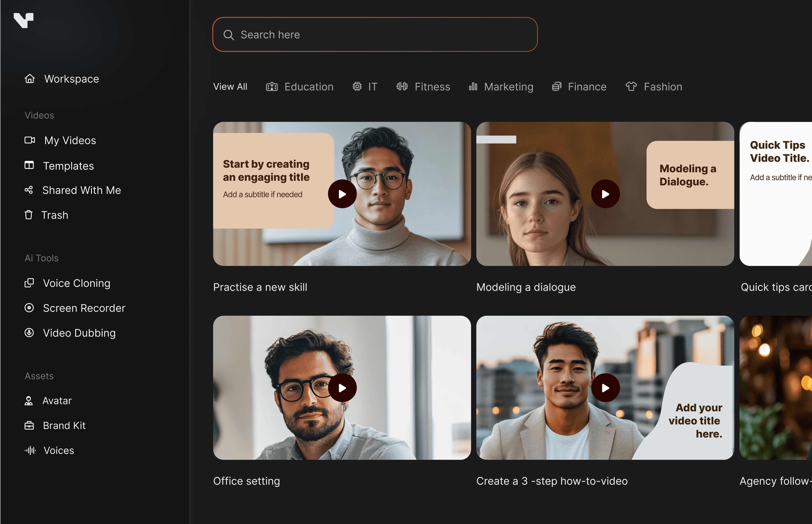Click the Workspace home icon
This screenshot has width=812, height=524.
click(x=30, y=79)
